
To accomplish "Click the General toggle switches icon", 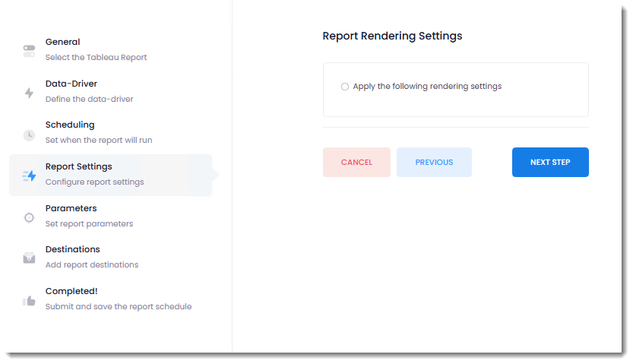I will (29, 51).
